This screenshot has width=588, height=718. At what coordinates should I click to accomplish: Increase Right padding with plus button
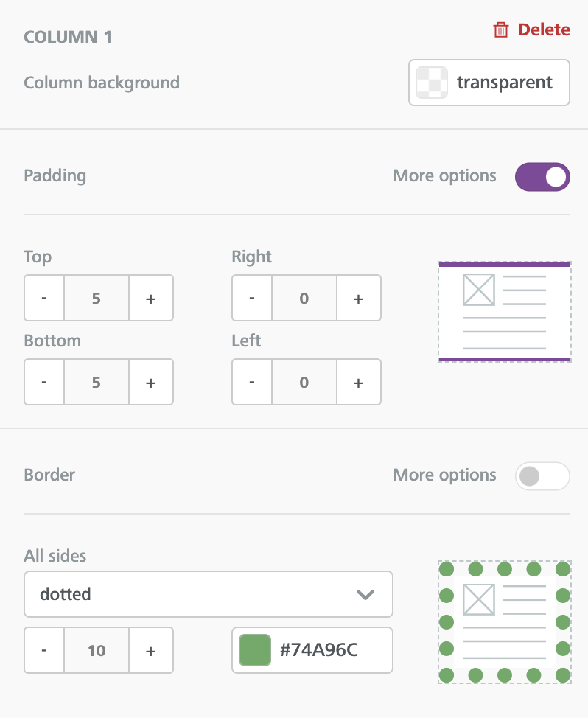point(359,298)
